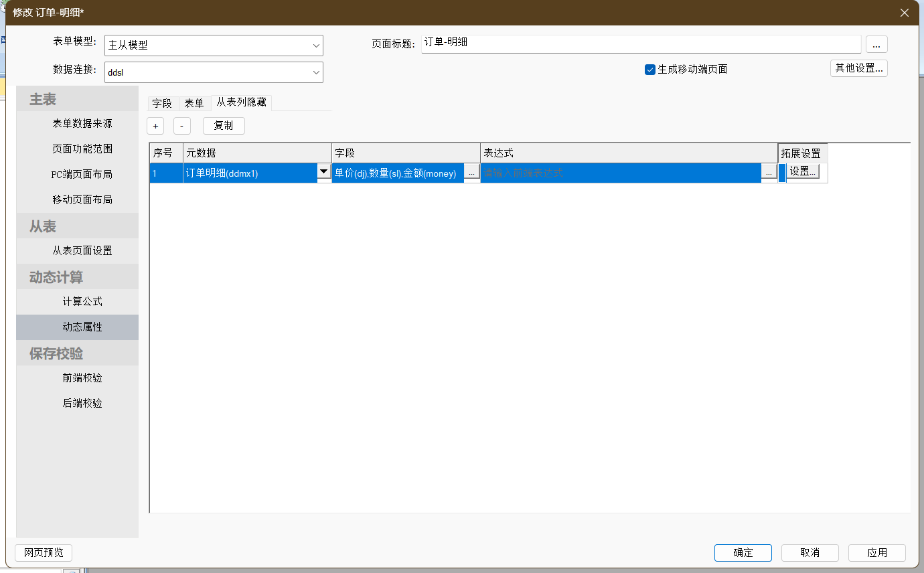
Task: Close the 修改 订单-明细 dialog
Action: (905, 13)
